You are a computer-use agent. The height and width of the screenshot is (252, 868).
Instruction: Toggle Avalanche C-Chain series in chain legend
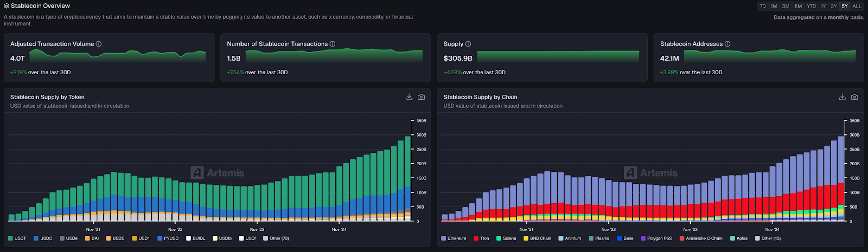tap(701, 238)
